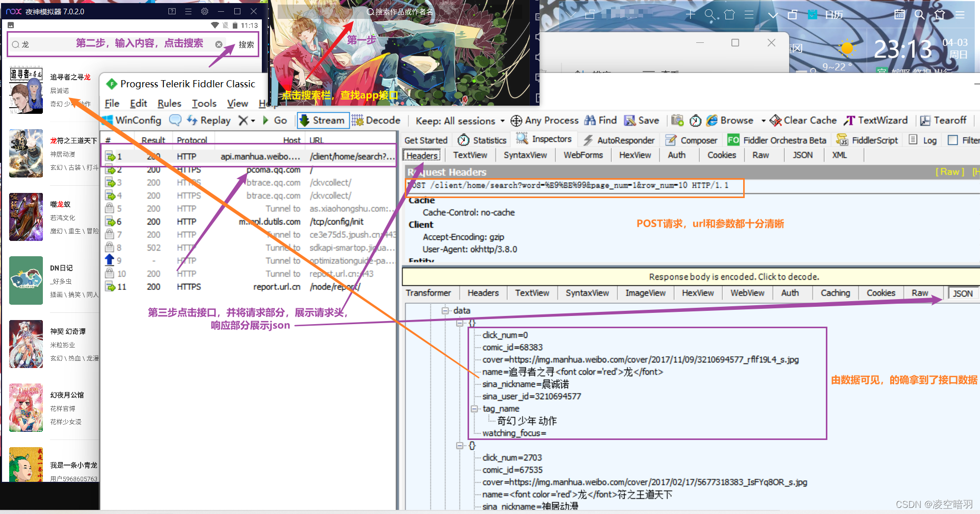Select session 11 report.url.cn row
Screen dimensions: 980x514
pos(250,287)
